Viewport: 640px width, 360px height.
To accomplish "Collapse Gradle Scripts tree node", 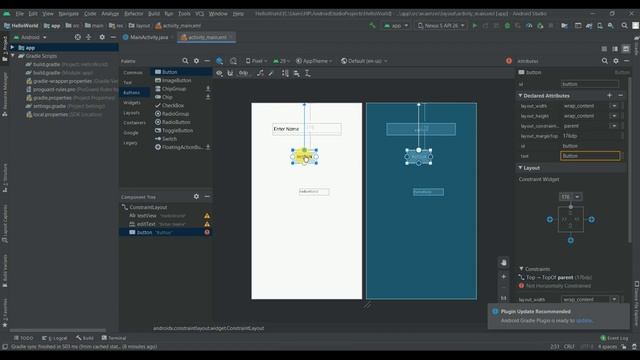I will (x=13, y=56).
